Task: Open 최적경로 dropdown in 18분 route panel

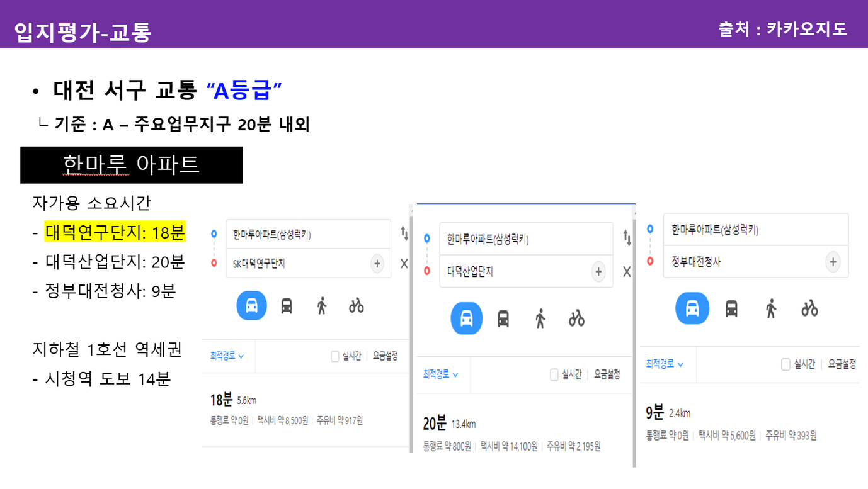Action: point(227,356)
